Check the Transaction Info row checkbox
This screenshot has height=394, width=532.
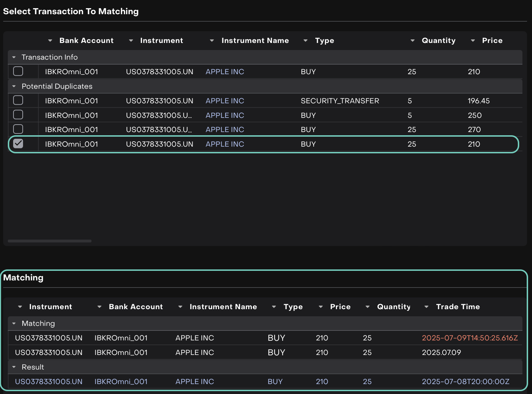(18, 71)
